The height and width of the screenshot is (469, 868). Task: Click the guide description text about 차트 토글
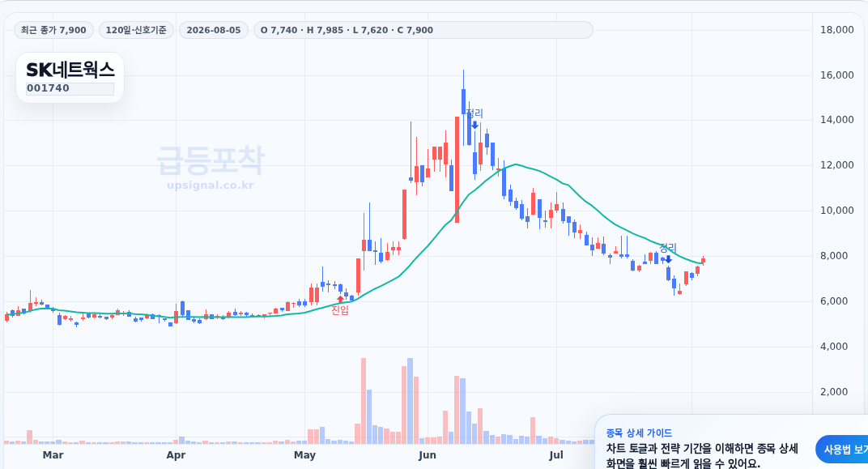point(702,456)
